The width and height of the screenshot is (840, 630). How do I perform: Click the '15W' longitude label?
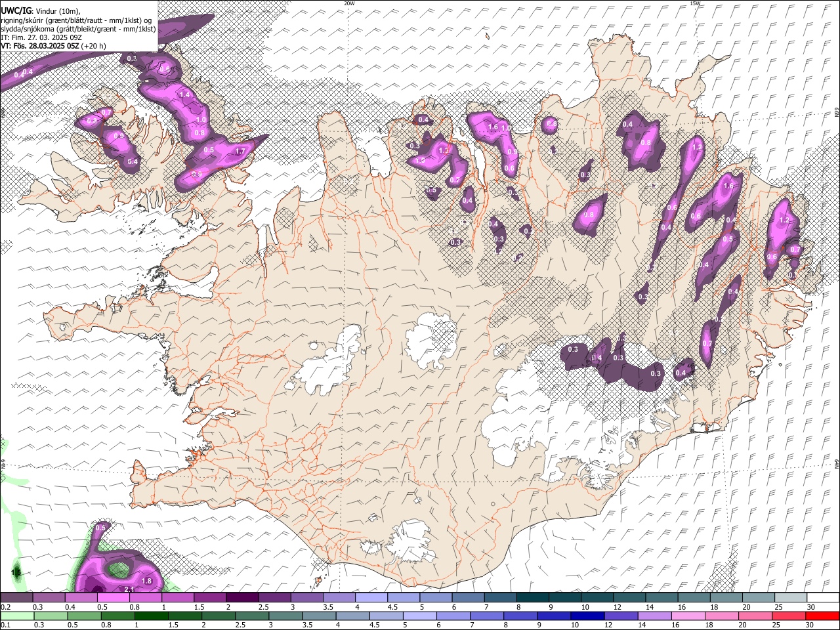point(695,3)
